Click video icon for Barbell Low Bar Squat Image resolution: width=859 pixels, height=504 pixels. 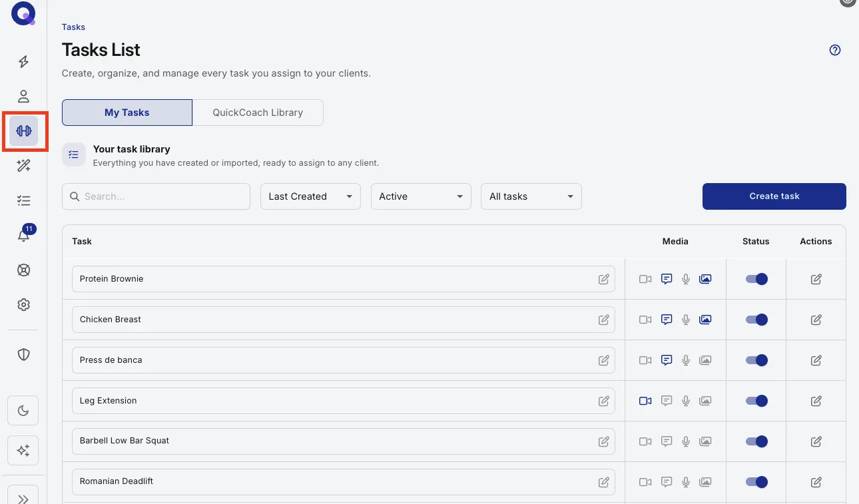645,441
